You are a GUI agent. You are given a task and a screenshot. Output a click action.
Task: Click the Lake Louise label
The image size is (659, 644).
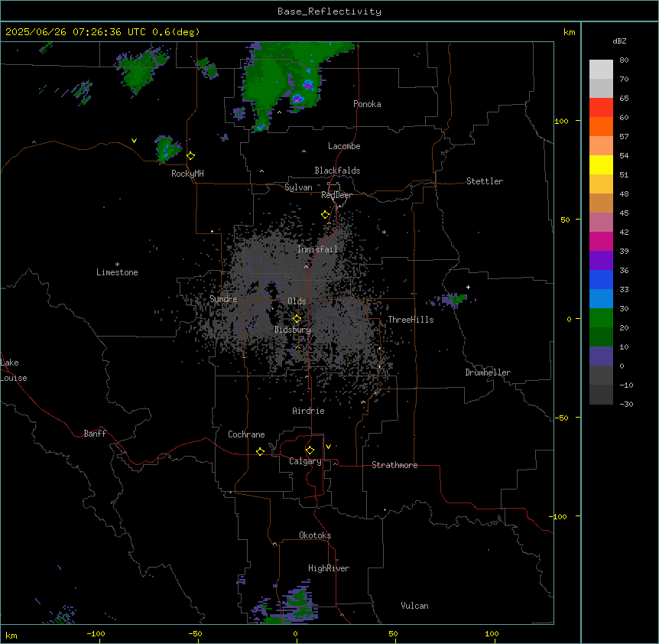tap(14, 370)
